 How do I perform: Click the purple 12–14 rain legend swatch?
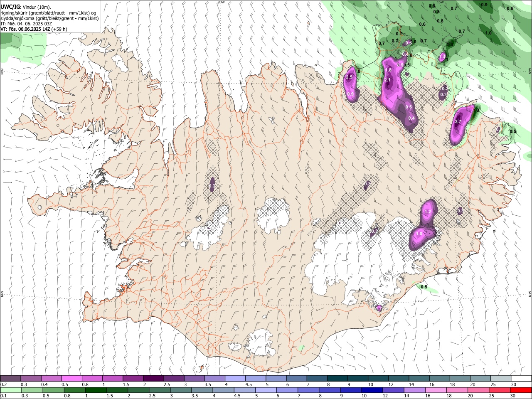click(x=393, y=390)
